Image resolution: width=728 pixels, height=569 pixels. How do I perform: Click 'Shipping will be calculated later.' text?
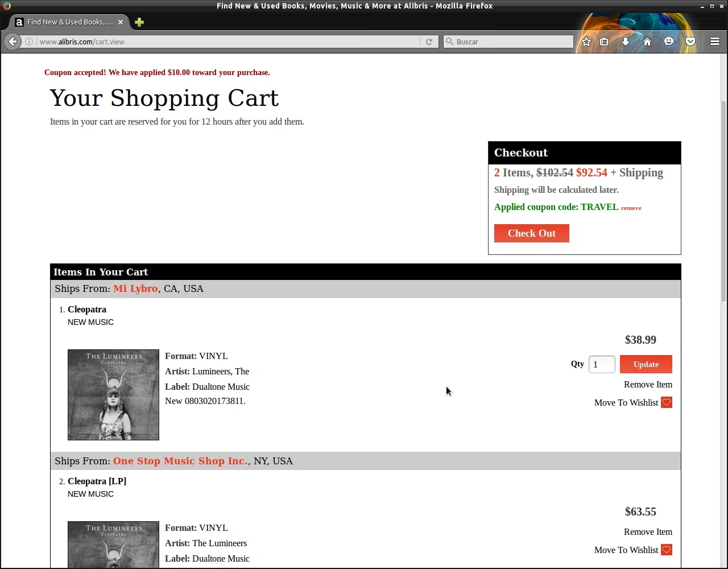coord(556,190)
